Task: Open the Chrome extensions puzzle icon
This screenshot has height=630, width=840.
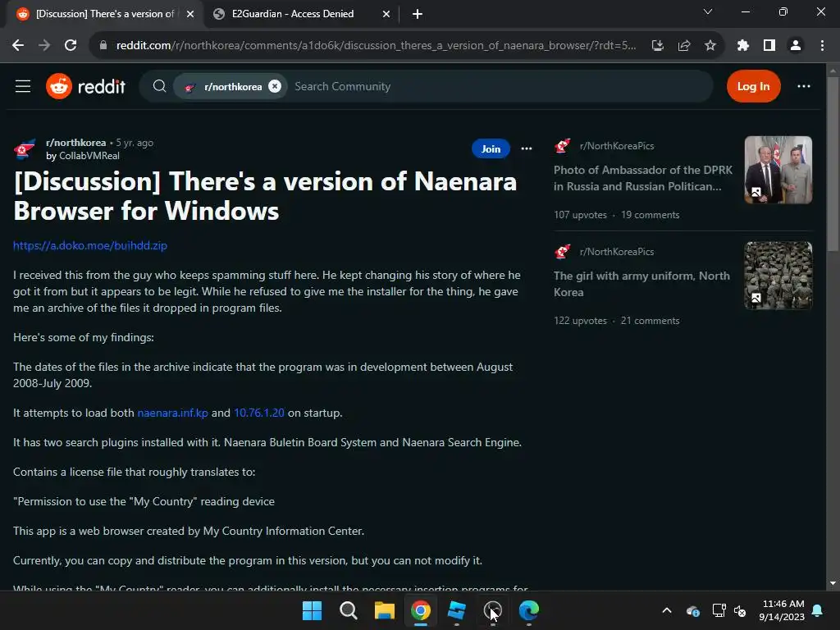Action: click(x=743, y=46)
